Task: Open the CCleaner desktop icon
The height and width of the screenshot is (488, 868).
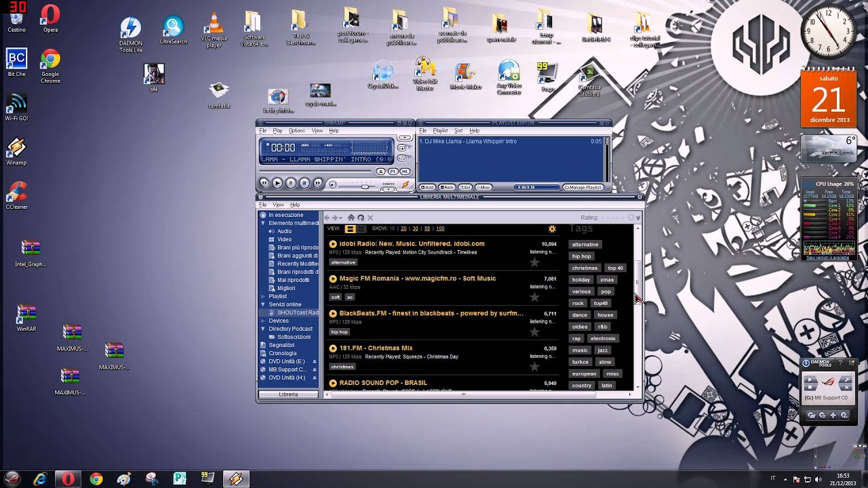Action: click(16, 195)
